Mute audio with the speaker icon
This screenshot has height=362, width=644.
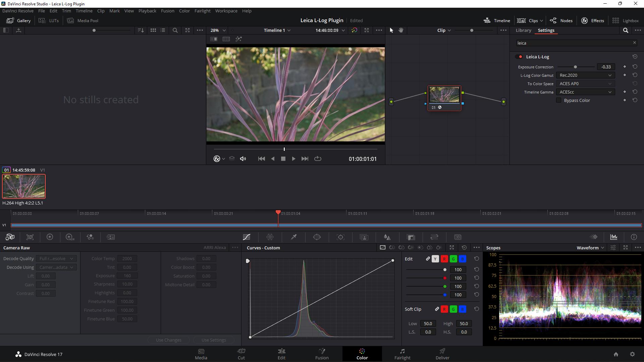(x=243, y=159)
